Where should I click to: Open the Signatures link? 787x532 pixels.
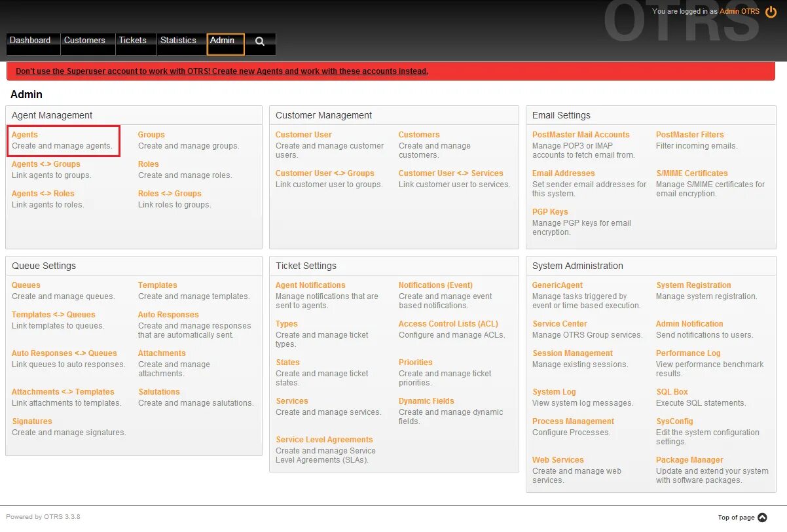(x=32, y=421)
